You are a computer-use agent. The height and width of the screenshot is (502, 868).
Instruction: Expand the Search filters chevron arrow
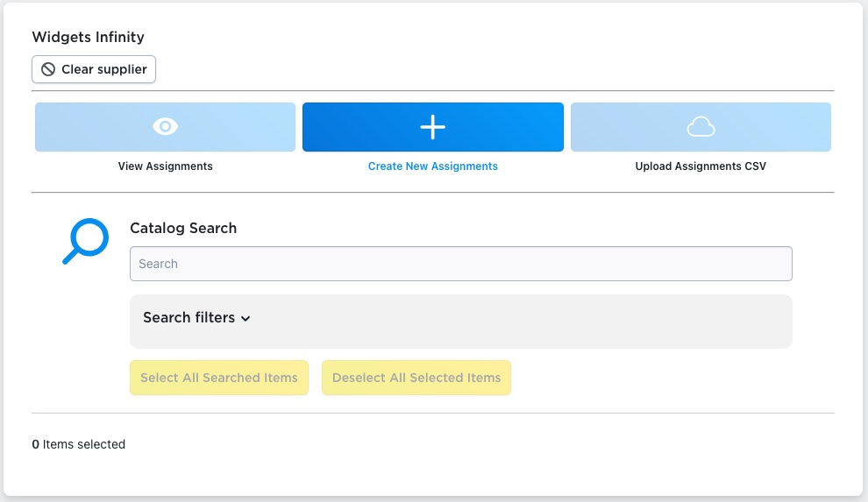tap(245, 318)
